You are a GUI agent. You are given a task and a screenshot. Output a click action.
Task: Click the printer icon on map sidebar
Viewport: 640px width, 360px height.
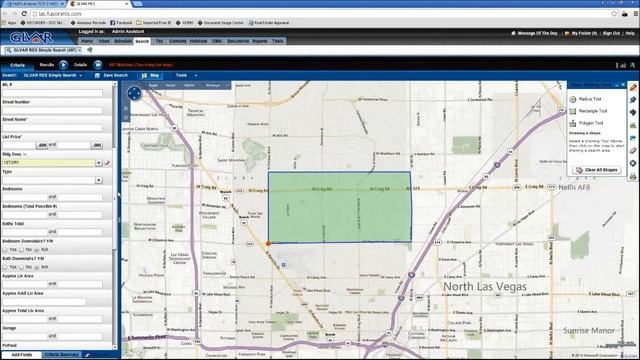pos(633,176)
